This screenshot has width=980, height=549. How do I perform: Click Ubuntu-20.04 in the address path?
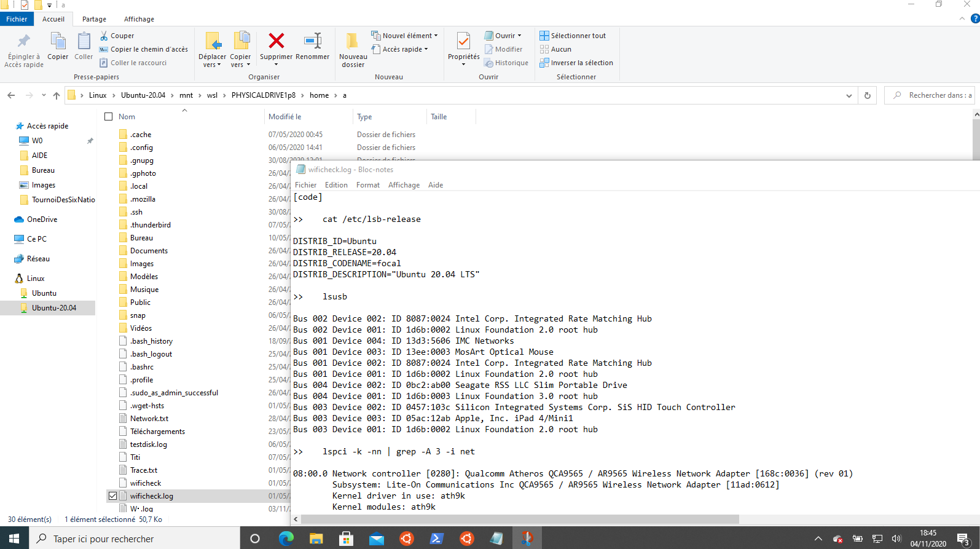(x=143, y=95)
